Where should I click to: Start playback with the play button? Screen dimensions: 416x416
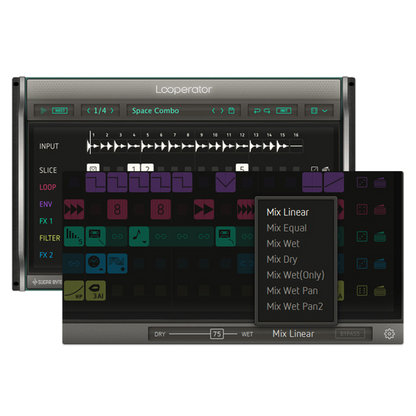pos(43,110)
